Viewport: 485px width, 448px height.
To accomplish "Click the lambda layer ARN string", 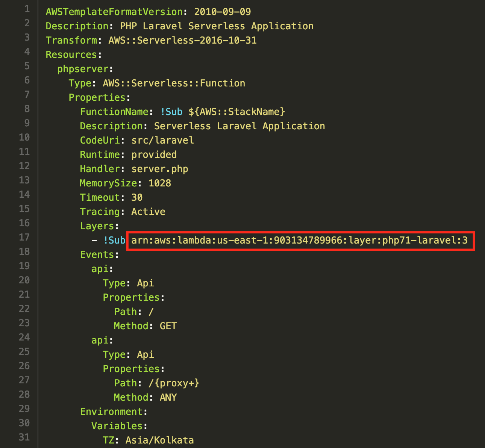I will click(300, 240).
